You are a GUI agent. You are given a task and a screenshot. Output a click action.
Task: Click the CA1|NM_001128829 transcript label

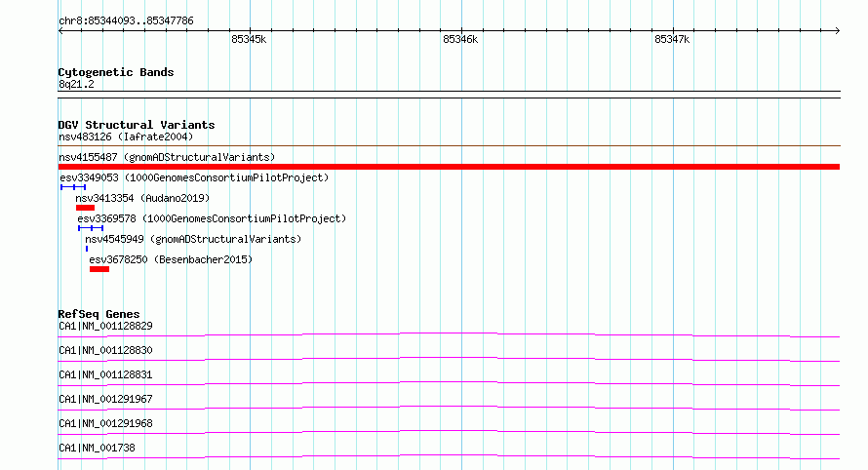coord(105,326)
